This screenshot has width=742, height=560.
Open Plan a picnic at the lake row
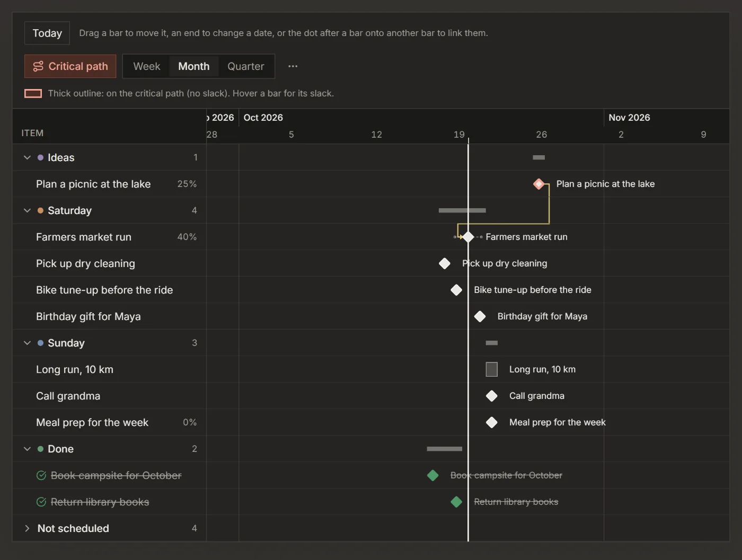pos(109,184)
